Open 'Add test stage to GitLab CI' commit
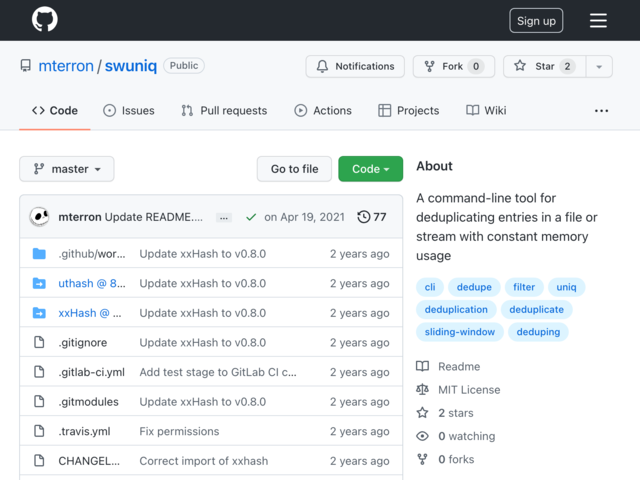 coord(218,372)
